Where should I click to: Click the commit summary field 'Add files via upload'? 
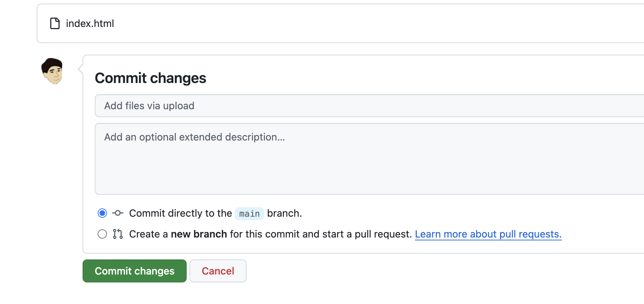tap(369, 106)
